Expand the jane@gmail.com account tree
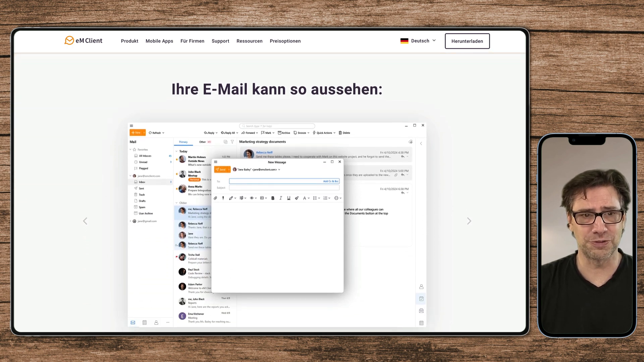This screenshot has width=644, height=362. pos(130,221)
